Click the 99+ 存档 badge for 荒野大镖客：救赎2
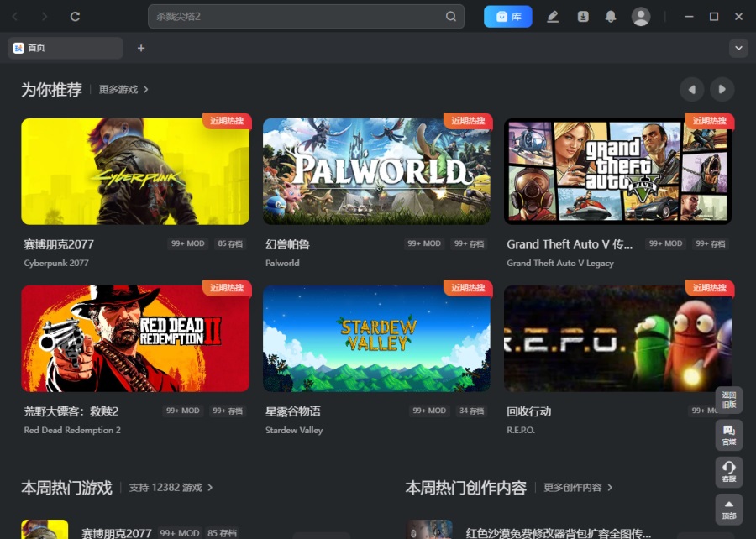Image resolution: width=756 pixels, height=539 pixels. coord(228,411)
